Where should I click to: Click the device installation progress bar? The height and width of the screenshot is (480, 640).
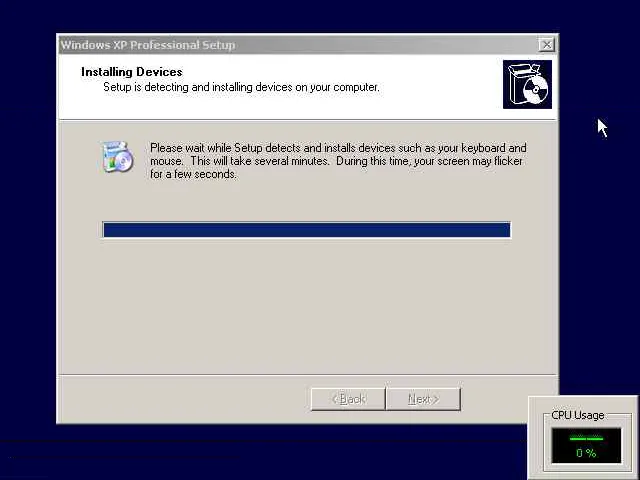(307, 230)
